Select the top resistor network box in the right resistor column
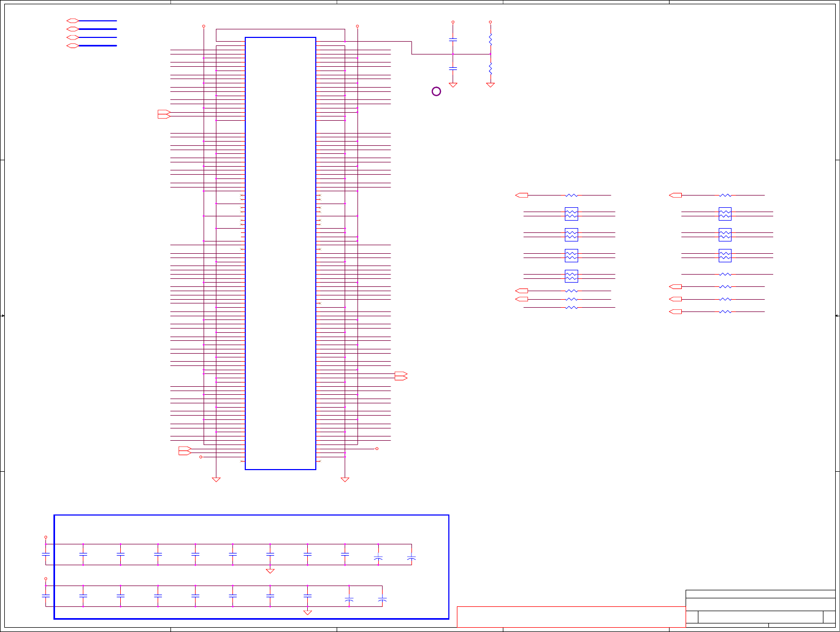The width and height of the screenshot is (840, 632). tap(725, 214)
